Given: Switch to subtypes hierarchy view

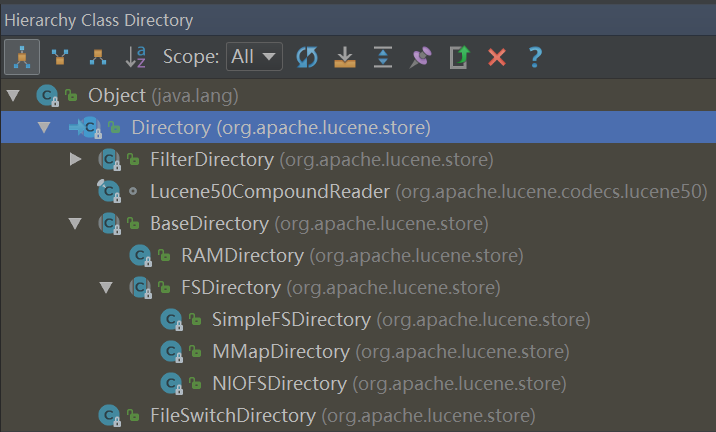Looking at the screenshot, I should (97, 57).
